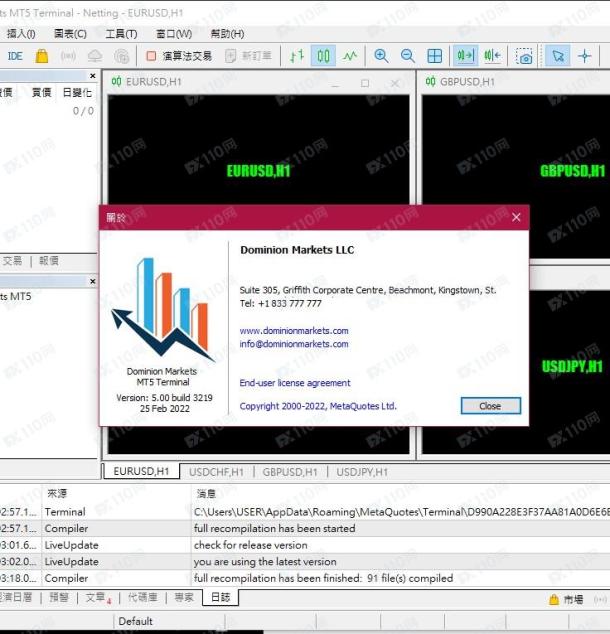Open the Window (窗口) menu
The image size is (610, 634).
(174, 34)
